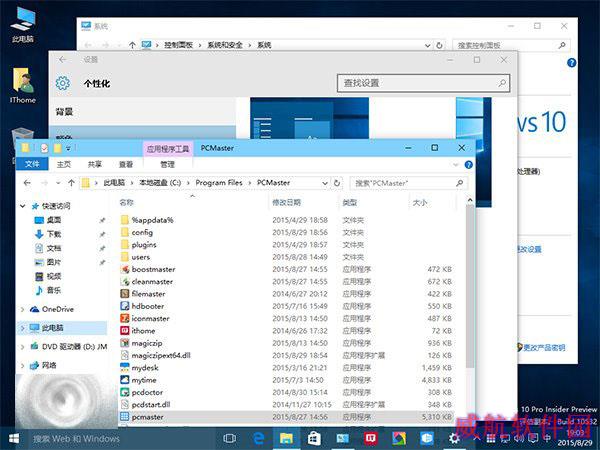
Task: Switch to the View ribbon tab
Action: click(126, 165)
